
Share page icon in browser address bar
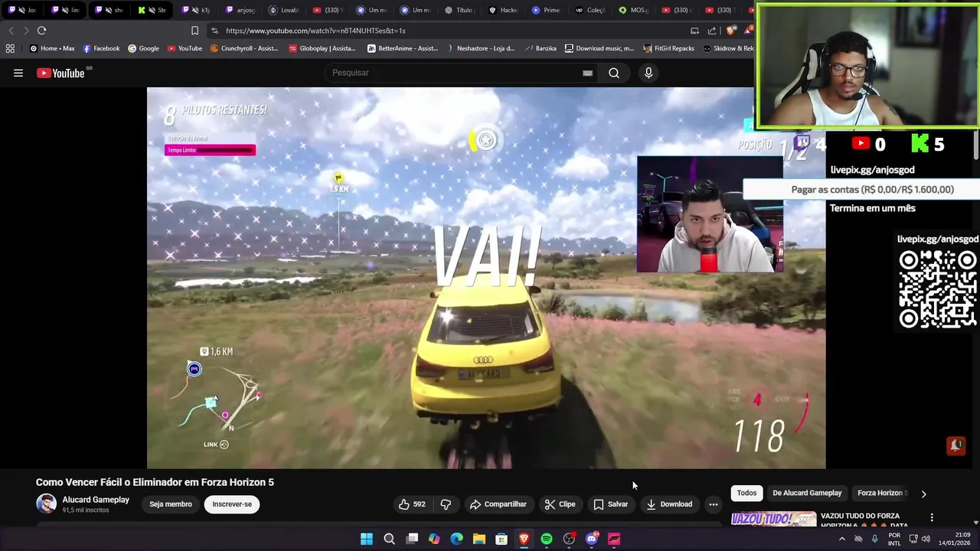(x=712, y=31)
